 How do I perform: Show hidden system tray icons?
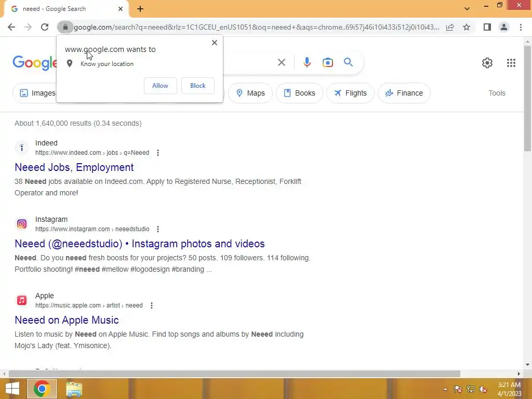445,389
